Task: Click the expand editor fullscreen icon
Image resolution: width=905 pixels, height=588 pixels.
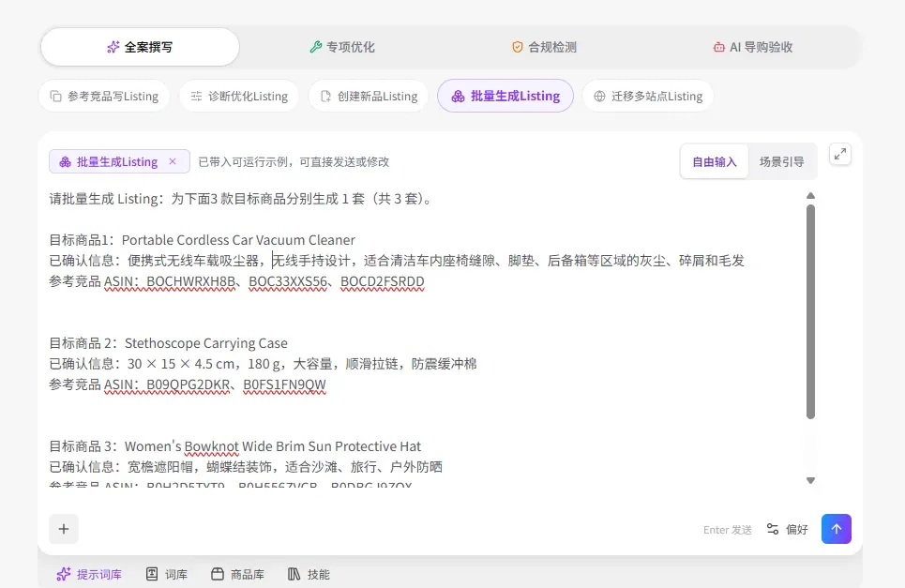Action: point(839,154)
